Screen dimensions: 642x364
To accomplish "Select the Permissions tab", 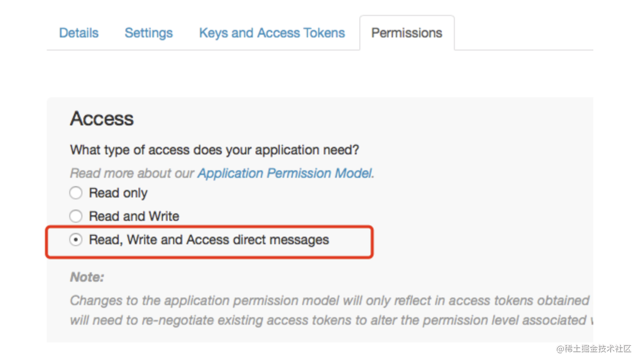I will coord(407,33).
